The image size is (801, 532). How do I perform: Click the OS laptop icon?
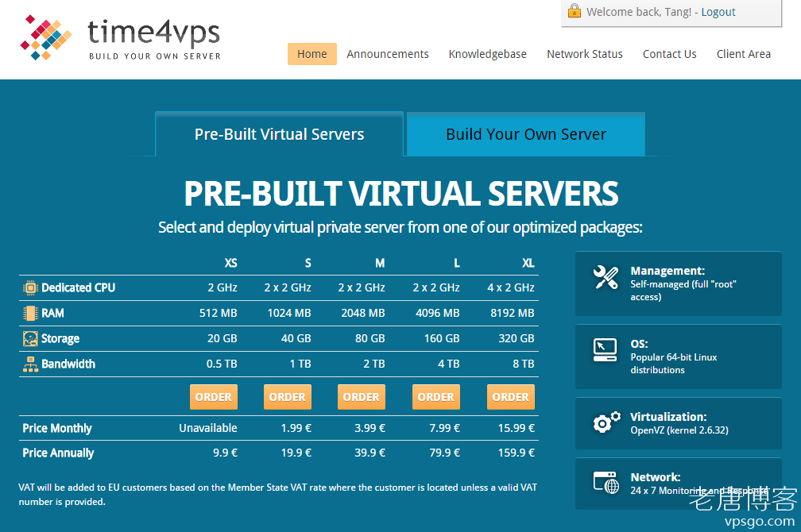click(x=605, y=349)
